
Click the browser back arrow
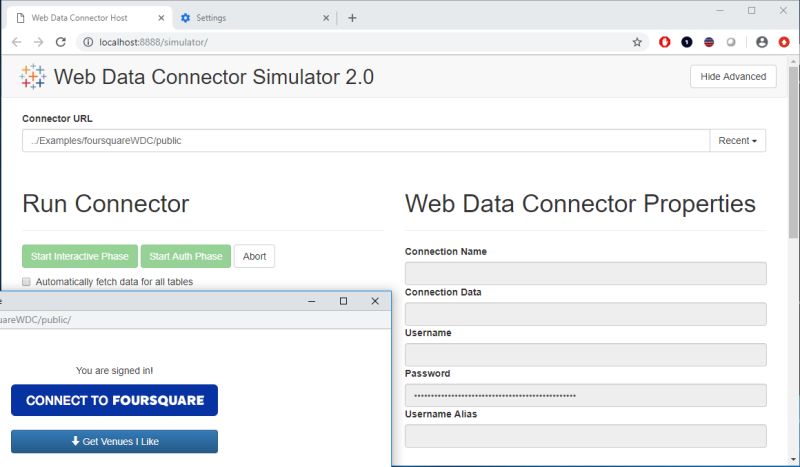coord(16,42)
